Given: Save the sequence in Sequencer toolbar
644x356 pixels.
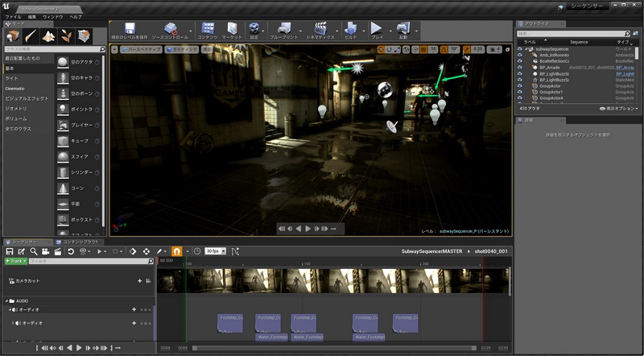Looking at the screenshot, I should pos(10,251).
